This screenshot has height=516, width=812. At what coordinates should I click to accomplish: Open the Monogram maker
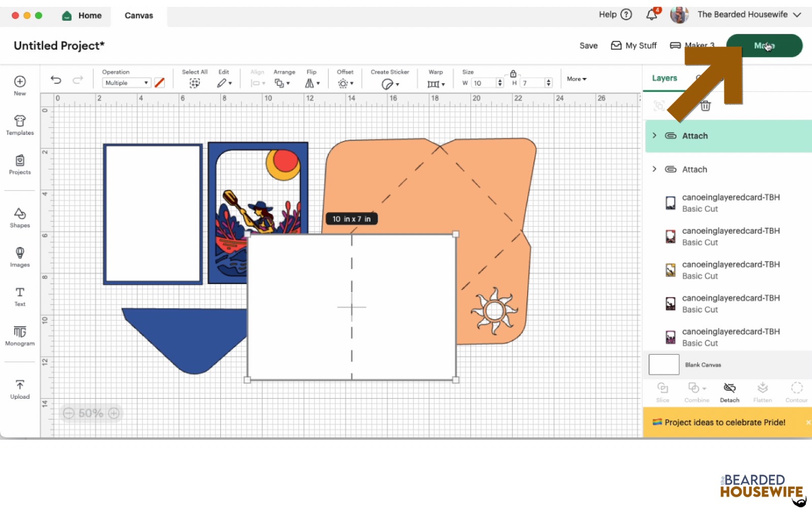pos(20,335)
